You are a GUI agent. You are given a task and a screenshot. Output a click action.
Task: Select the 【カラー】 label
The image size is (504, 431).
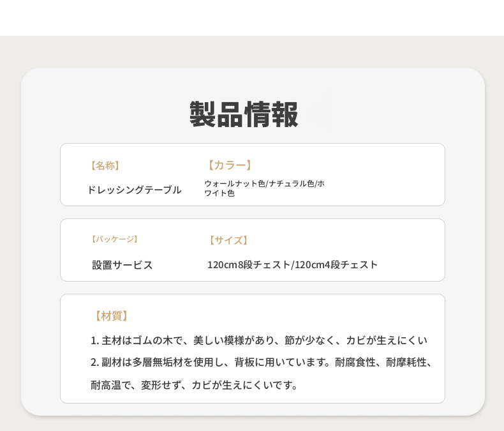click(230, 165)
